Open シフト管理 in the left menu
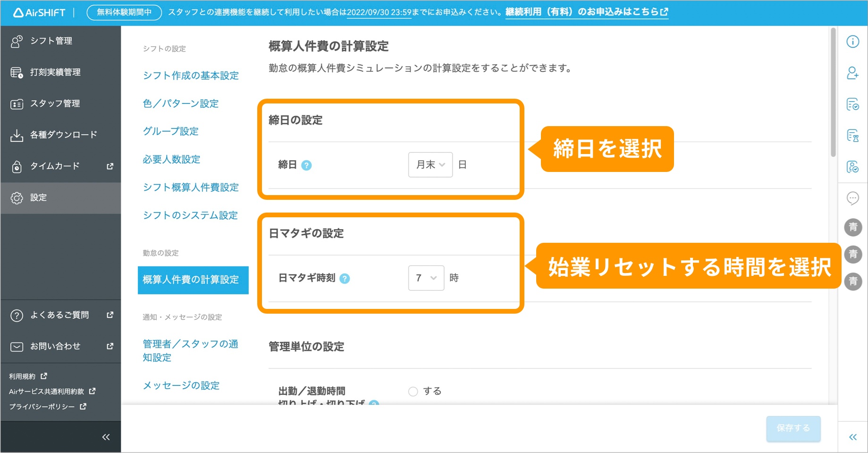Image resolution: width=868 pixels, height=453 pixels. click(x=51, y=41)
